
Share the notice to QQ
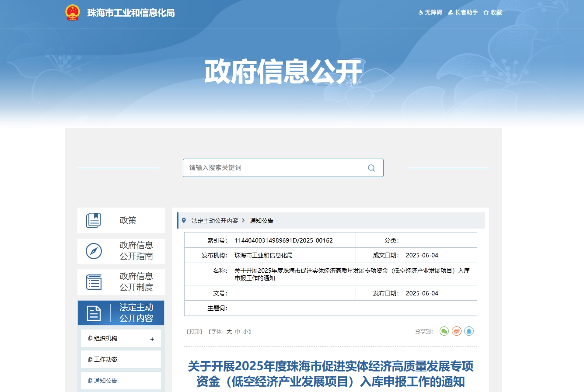[469, 331]
